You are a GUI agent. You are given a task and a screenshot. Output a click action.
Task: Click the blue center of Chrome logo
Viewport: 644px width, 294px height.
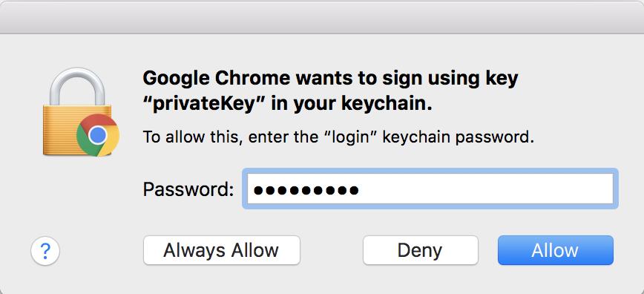click(x=97, y=135)
